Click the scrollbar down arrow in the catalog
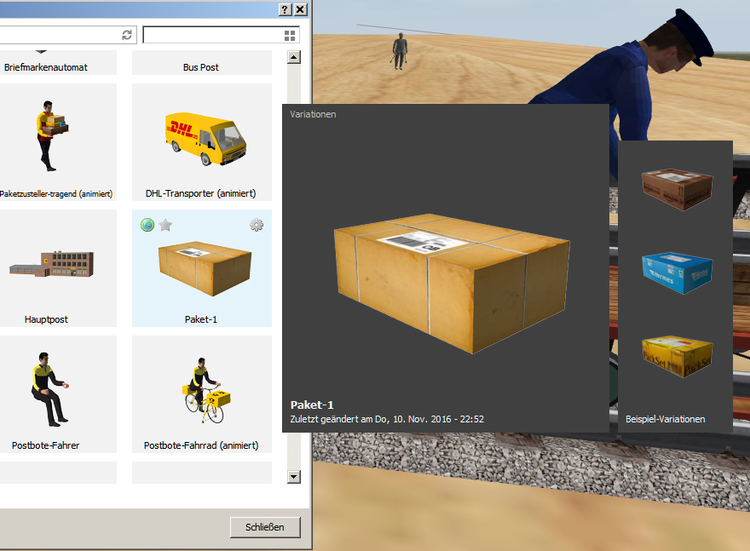Viewport: 750px width, 551px height. tap(294, 476)
